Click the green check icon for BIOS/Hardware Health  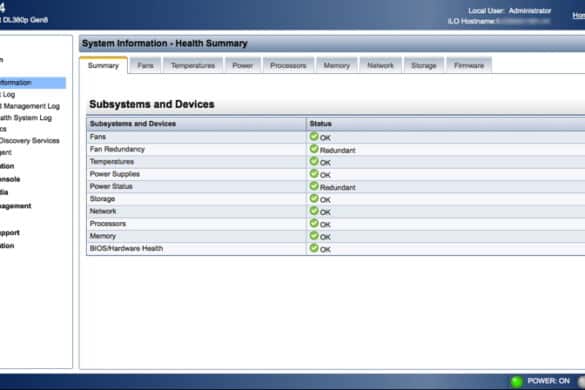pyautogui.click(x=314, y=248)
